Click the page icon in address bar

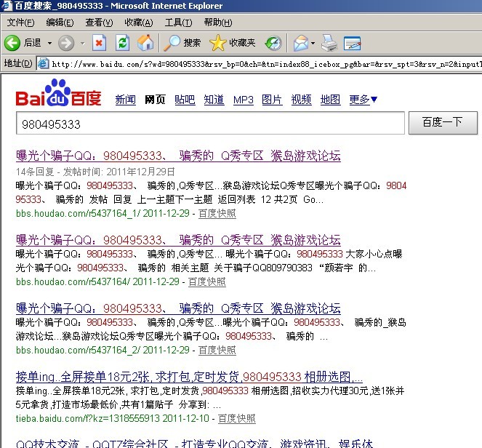[44, 63]
